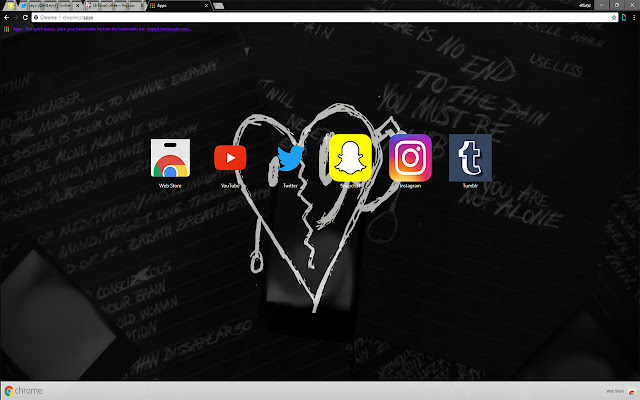Image resolution: width=640 pixels, height=400 pixels.
Task: Focus the chrome://apps address bar
Action: (x=324, y=18)
